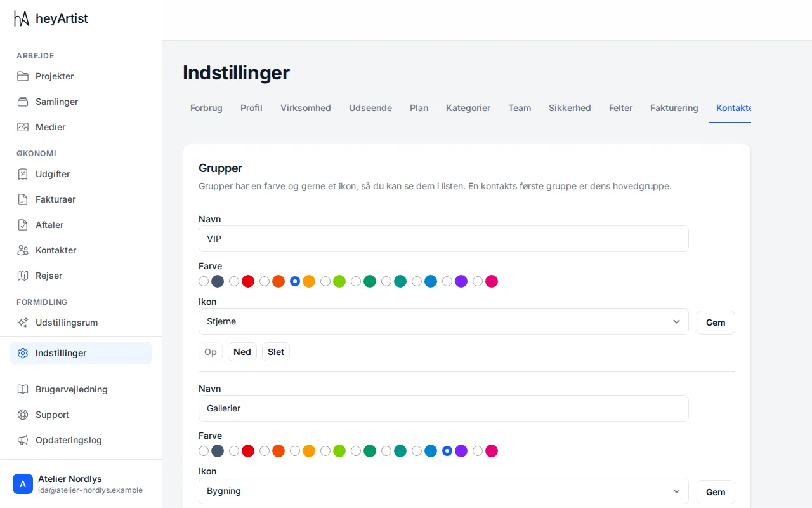Click the Samlinger stack icon
Viewport: 812px width, 508px height.
[23, 102]
